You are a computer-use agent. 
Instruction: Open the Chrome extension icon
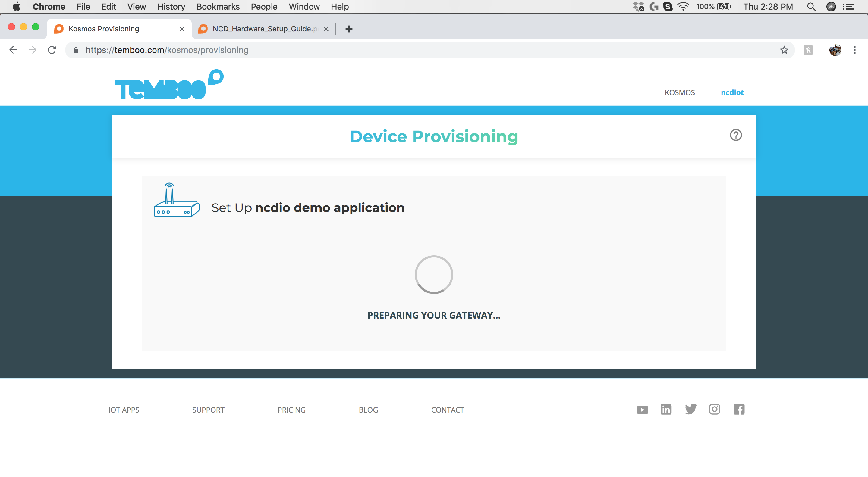click(808, 50)
